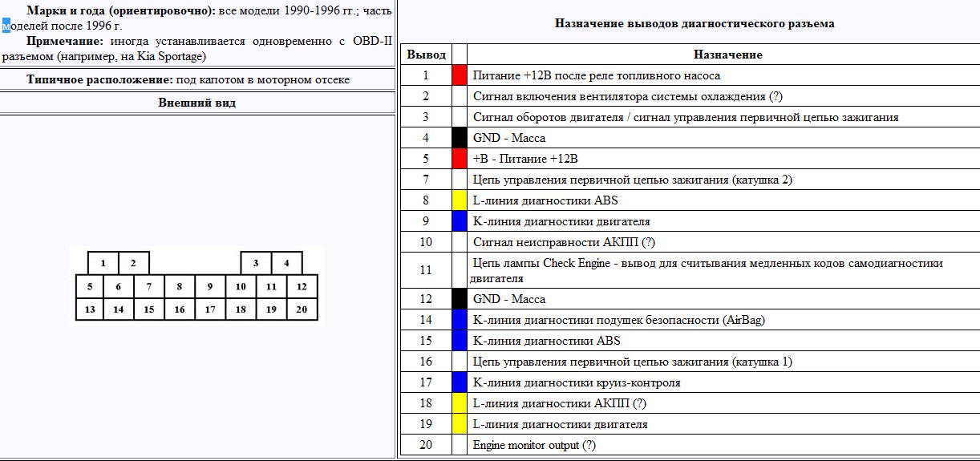
Task: Click yellow swatch beside L-линия диагностики двигателя
Action: click(460, 424)
